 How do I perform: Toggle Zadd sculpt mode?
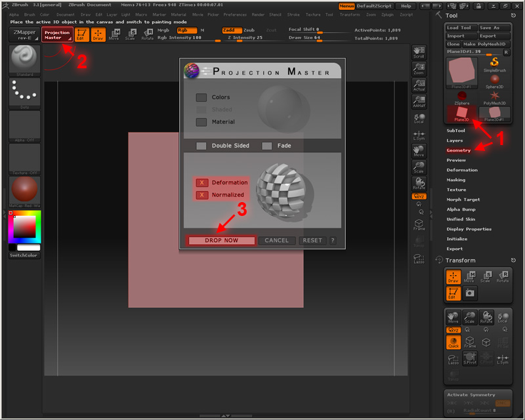(232, 30)
